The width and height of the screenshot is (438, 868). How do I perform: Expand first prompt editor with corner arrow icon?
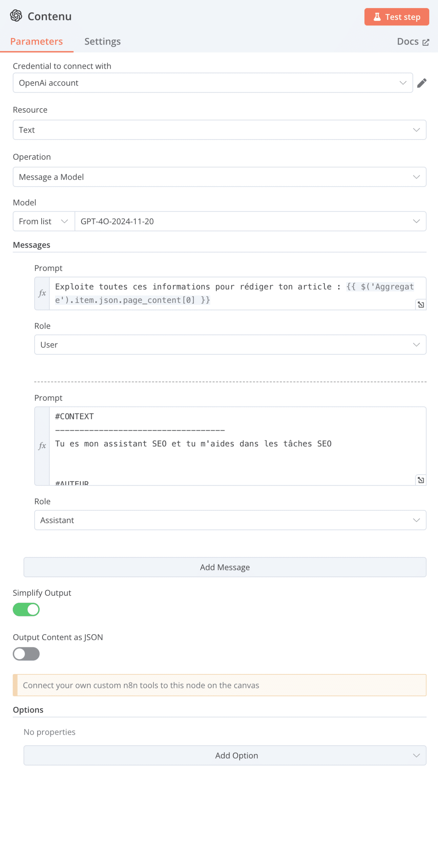[x=421, y=304]
